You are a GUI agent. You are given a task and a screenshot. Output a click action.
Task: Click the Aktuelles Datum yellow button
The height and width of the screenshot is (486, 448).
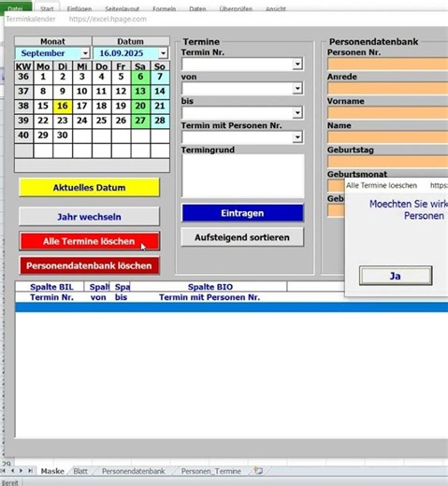[89, 188]
